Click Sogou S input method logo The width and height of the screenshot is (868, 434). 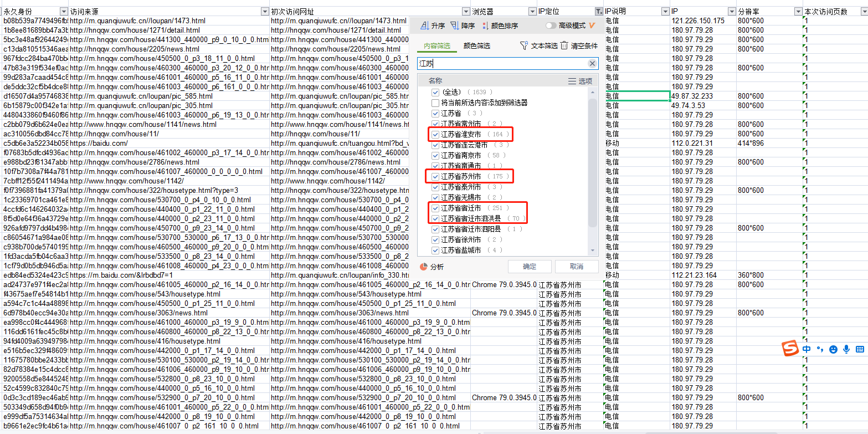[790, 349]
